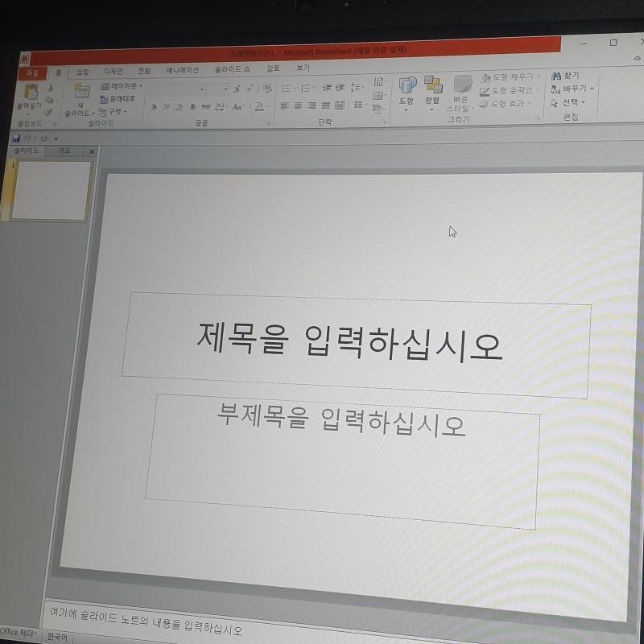Click the columns icon in paragraph group
This screenshot has width=644, height=644.
[x=359, y=105]
